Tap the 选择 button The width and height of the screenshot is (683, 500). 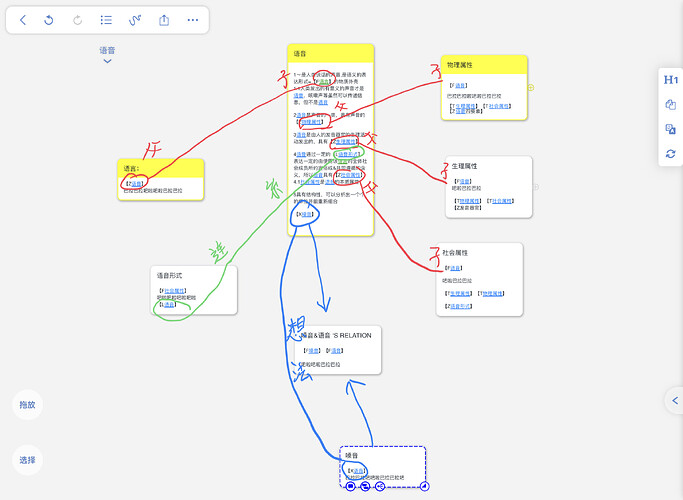point(27,460)
